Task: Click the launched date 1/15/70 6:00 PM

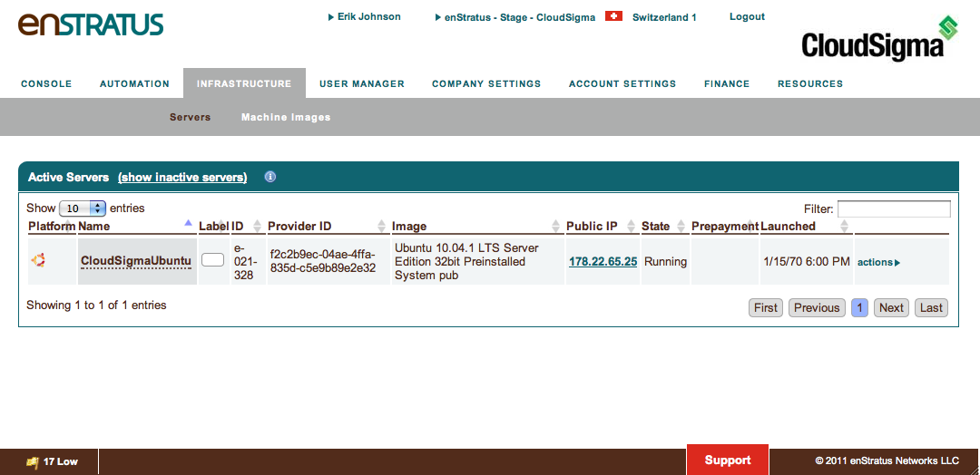Action: (x=807, y=262)
